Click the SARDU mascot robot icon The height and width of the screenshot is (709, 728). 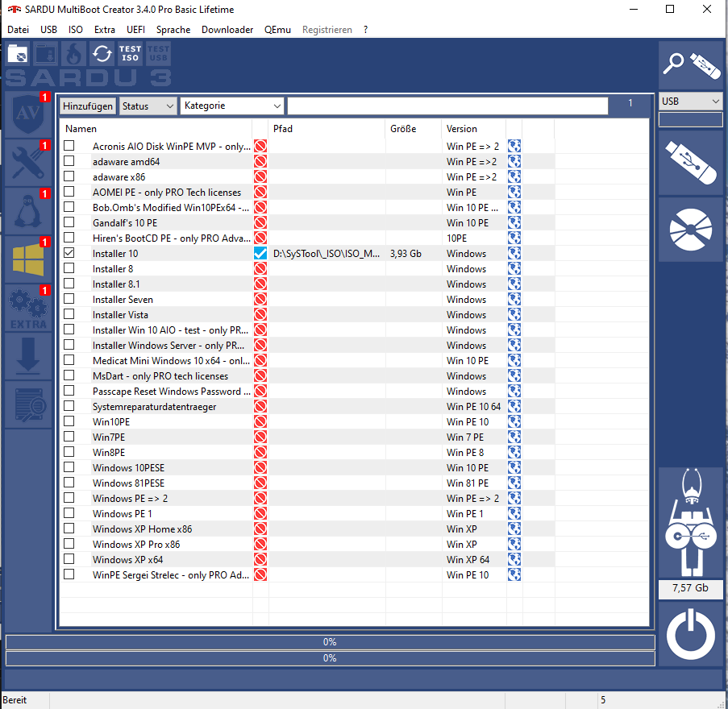(x=690, y=522)
